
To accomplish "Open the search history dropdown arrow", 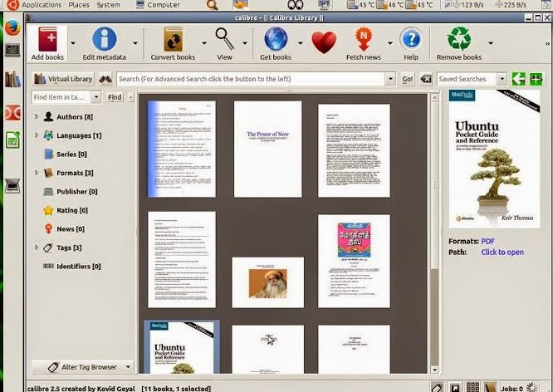I will (x=390, y=79).
